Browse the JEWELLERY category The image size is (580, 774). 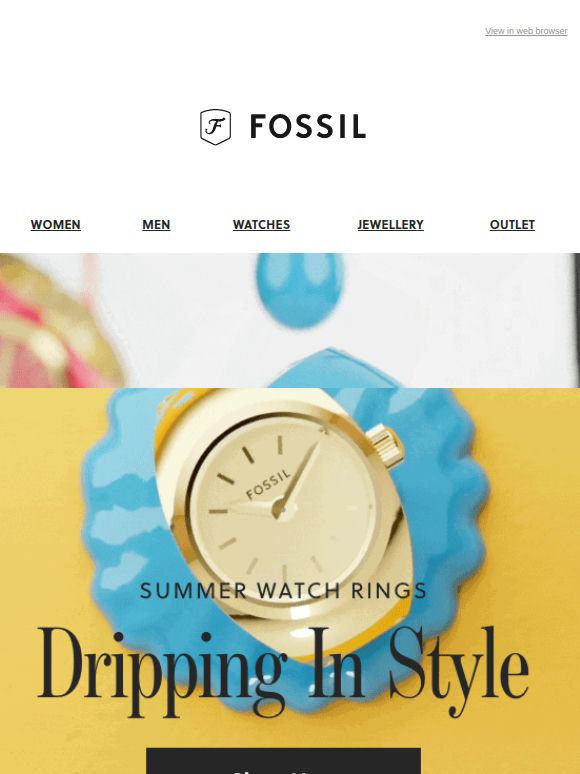[390, 225]
